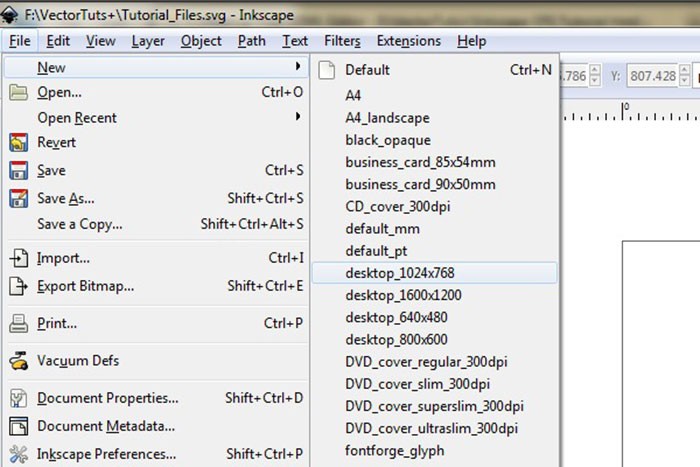Click the Document Properties icon
Image resolution: width=700 pixels, height=467 pixels.
[x=18, y=398]
